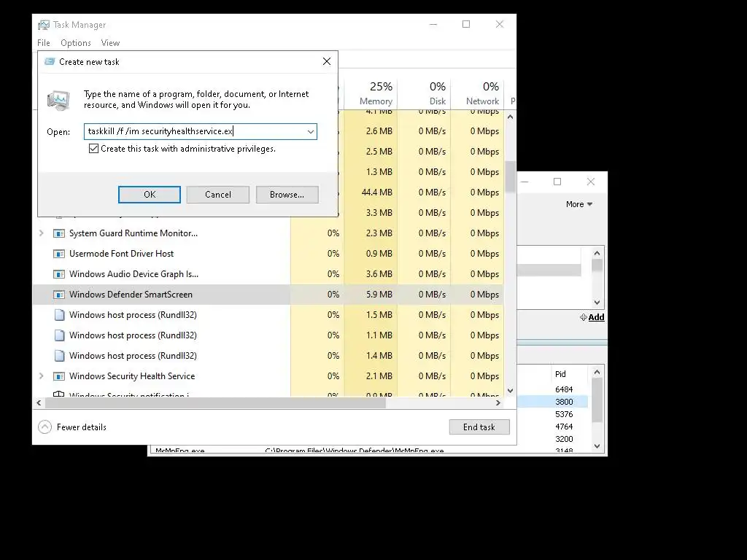Select the Usermode Font Driver Host row

pyautogui.click(x=268, y=254)
